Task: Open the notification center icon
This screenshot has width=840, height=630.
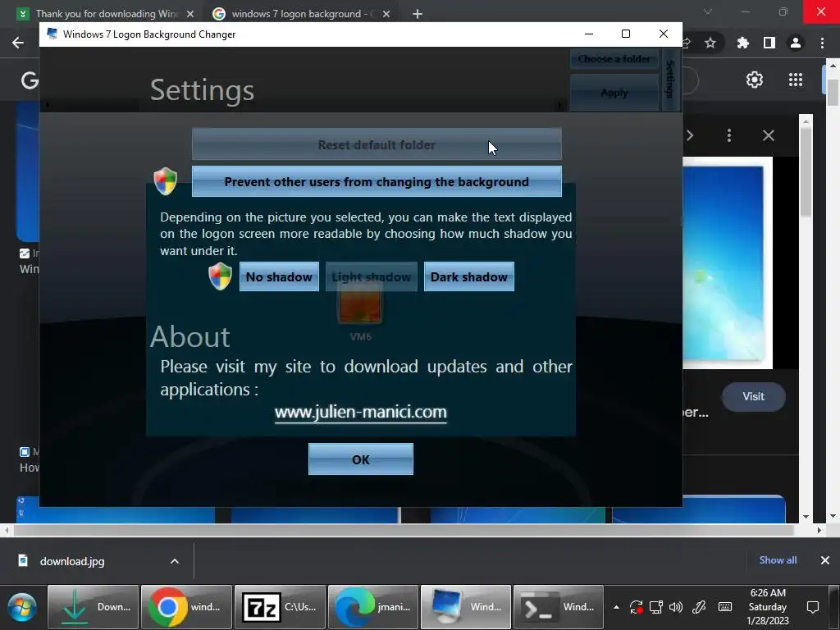Action: [x=813, y=607]
